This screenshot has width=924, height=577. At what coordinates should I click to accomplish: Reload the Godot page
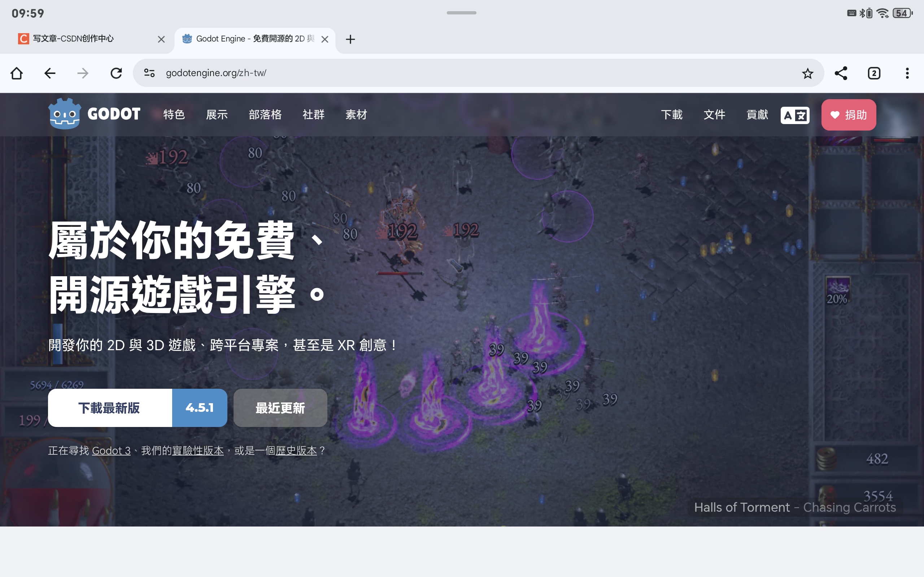pyautogui.click(x=116, y=73)
